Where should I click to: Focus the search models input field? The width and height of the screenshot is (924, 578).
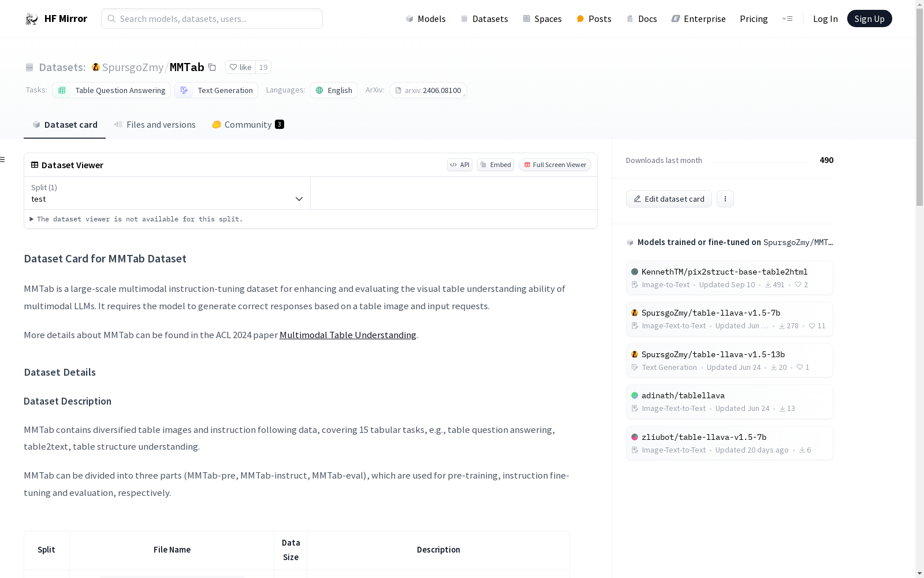pos(212,18)
